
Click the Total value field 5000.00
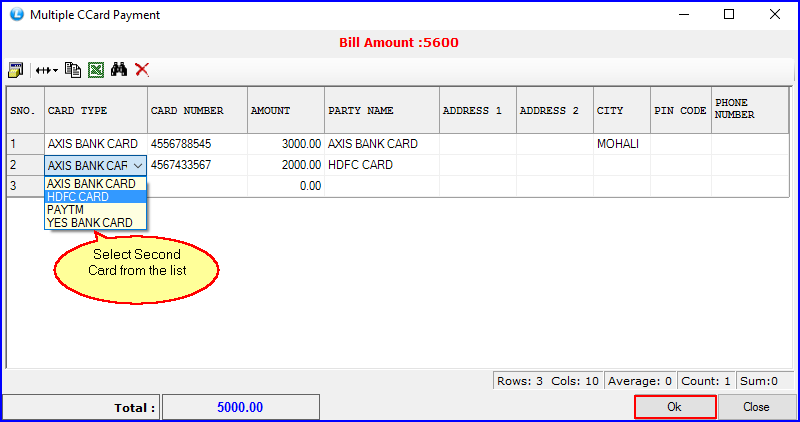[241, 407]
